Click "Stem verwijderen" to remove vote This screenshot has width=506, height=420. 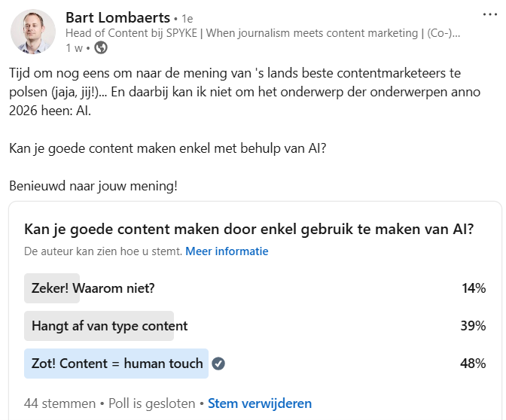260,403
